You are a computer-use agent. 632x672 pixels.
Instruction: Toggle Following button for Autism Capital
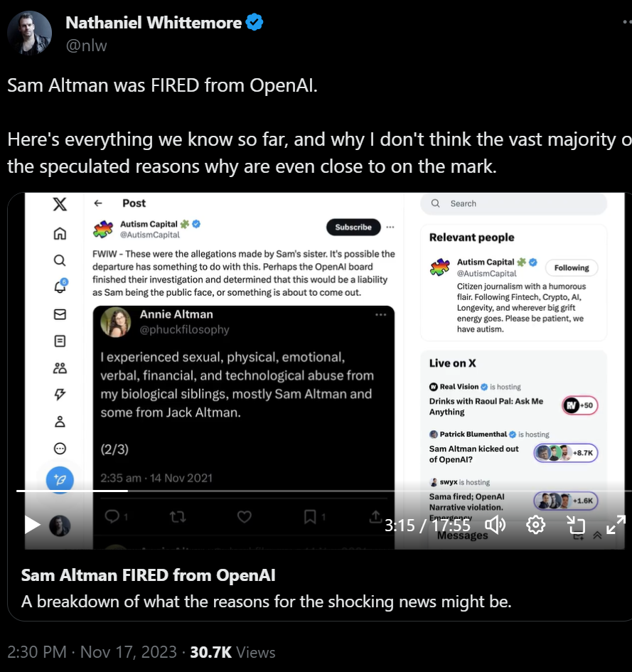[572, 268]
